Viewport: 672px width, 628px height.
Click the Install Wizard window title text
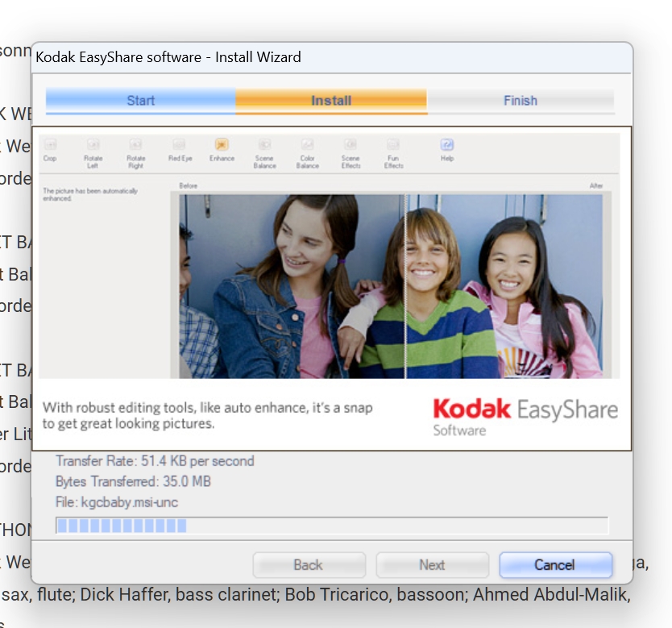tap(168, 57)
